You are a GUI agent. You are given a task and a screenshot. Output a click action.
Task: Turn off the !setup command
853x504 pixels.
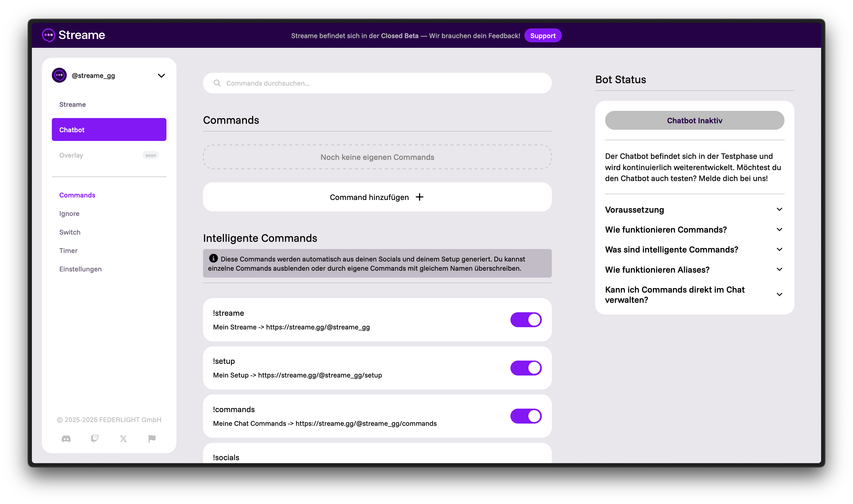tap(525, 368)
